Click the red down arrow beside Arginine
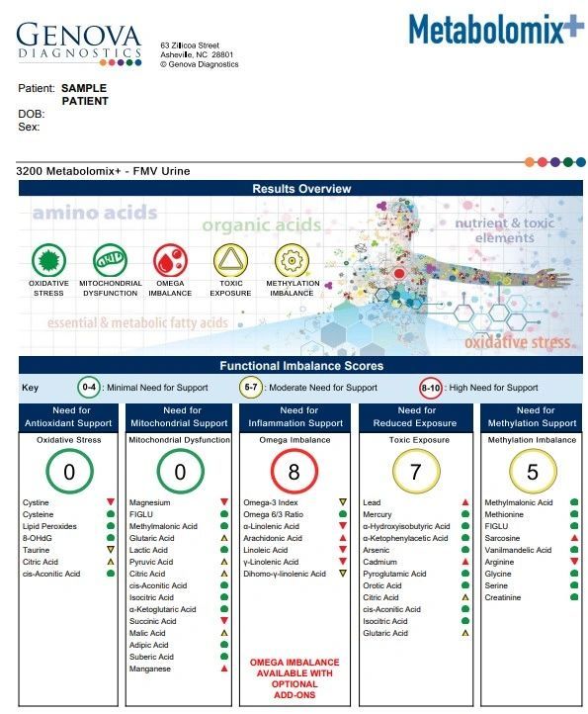Image resolution: width=588 pixels, height=714 pixels. click(x=574, y=562)
